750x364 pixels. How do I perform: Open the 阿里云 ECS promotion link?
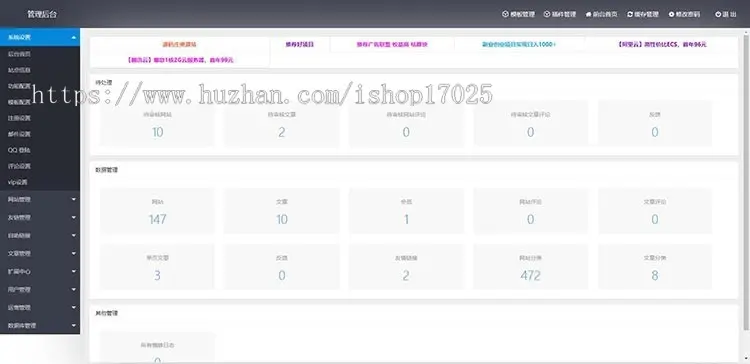point(662,44)
